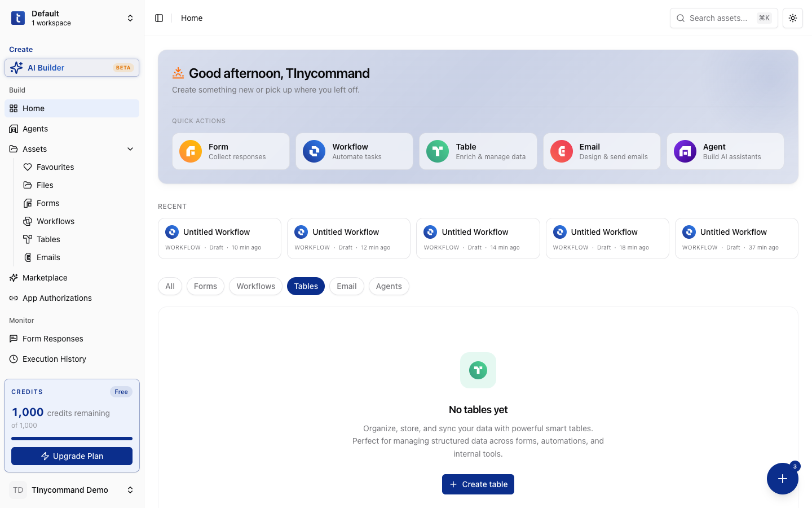Image resolution: width=812 pixels, height=508 pixels.
Task: Click the Home breadcrumb
Action: coord(192,18)
